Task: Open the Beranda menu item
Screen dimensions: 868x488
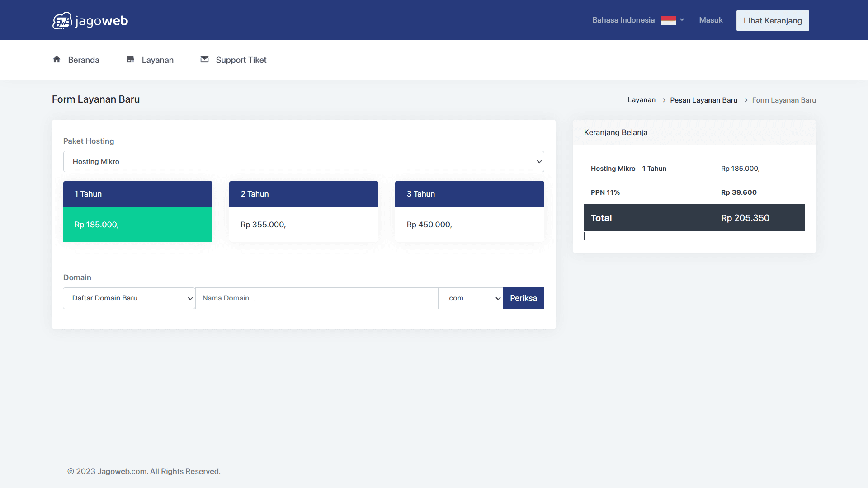Action: point(76,60)
